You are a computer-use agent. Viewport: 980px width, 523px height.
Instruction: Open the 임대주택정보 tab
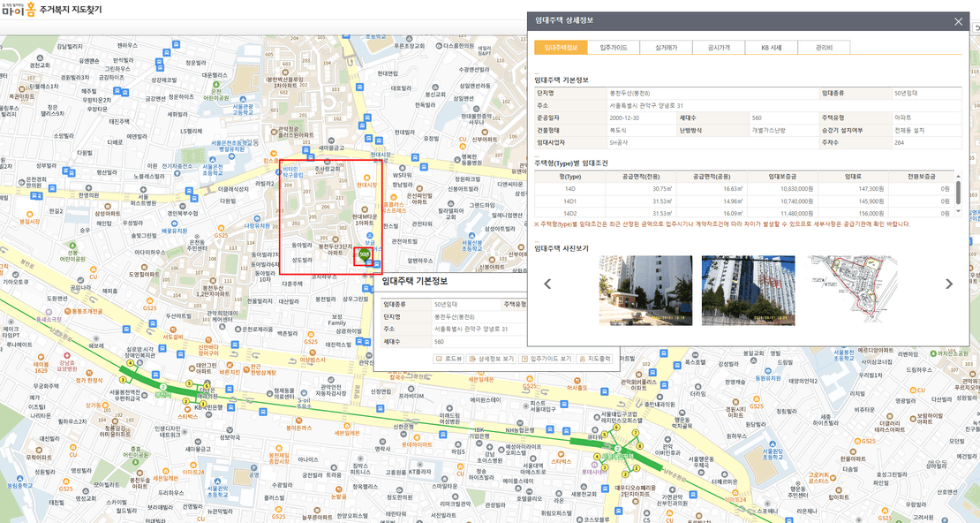click(561, 48)
